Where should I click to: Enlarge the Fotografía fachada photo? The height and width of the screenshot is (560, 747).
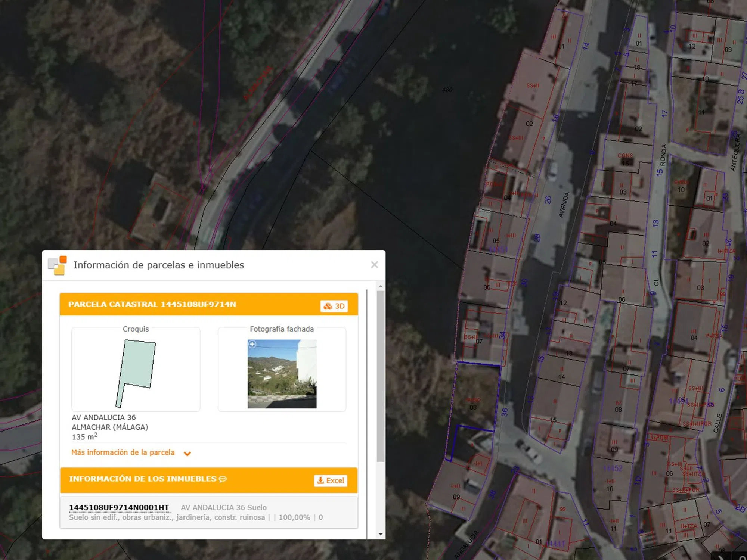282,374
